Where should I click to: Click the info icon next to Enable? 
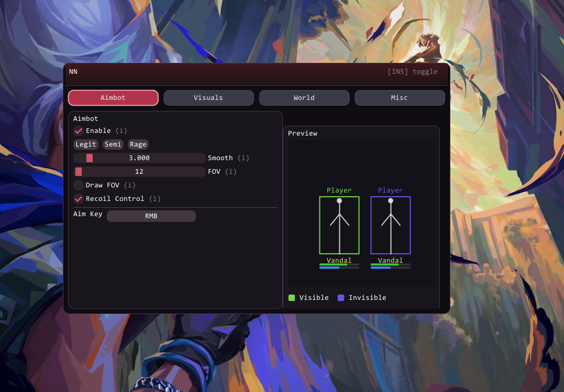point(121,131)
